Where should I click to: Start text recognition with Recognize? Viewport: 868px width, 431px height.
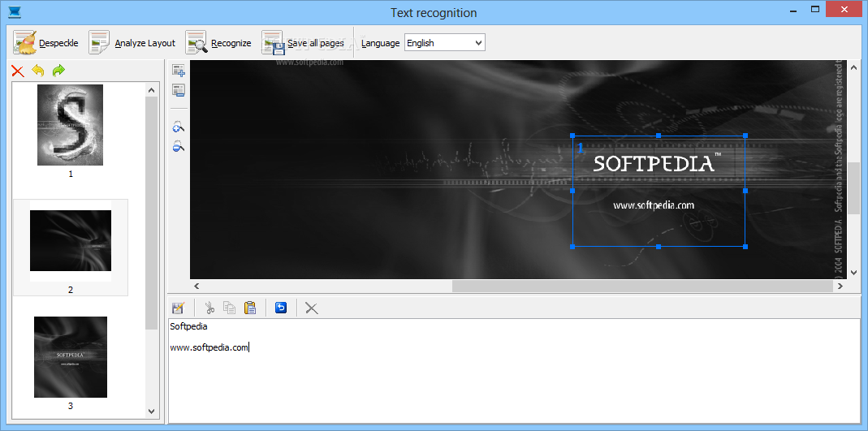(x=218, y=43)
